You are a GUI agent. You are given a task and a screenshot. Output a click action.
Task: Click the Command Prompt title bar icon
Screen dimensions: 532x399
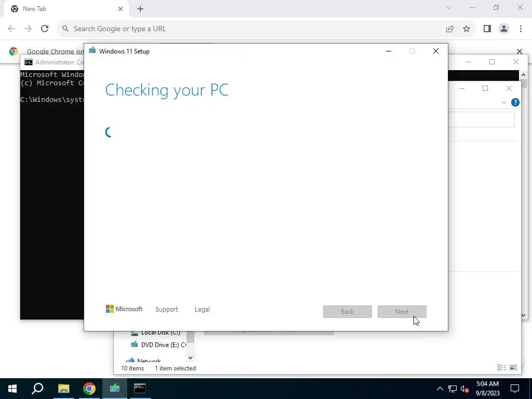point(29,62)
